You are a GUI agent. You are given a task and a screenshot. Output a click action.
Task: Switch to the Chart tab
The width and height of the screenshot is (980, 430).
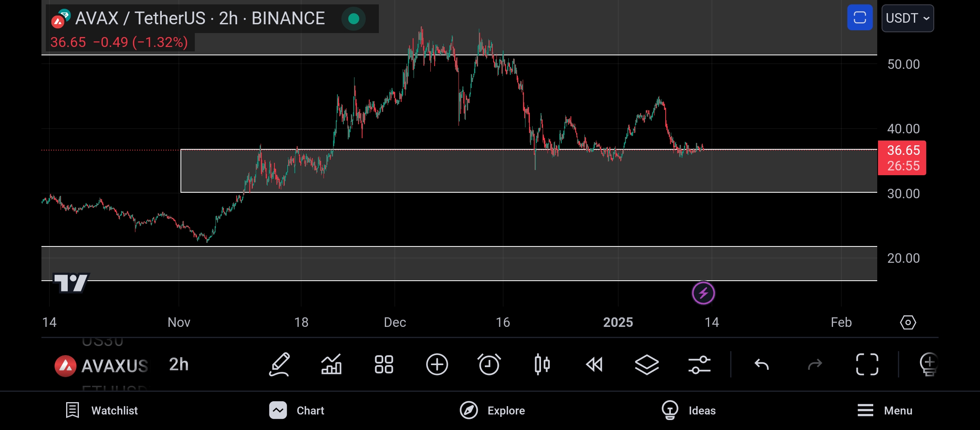tap(297, 410)
